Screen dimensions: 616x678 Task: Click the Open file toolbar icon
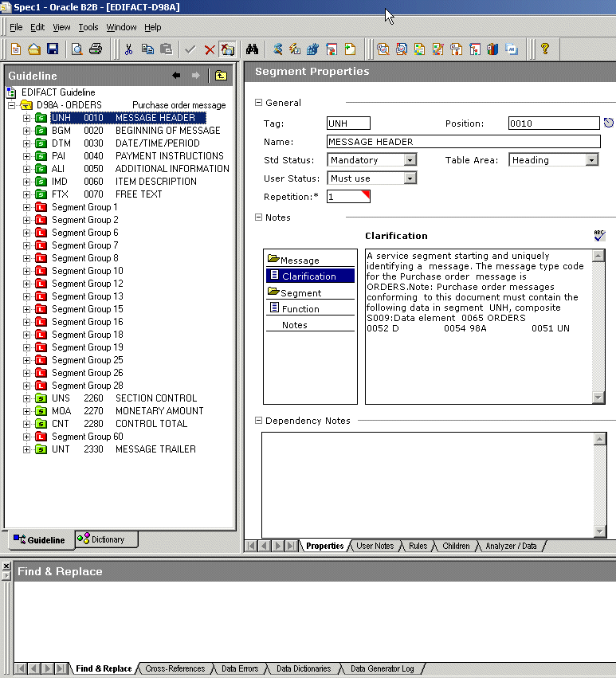coord(34,49)
